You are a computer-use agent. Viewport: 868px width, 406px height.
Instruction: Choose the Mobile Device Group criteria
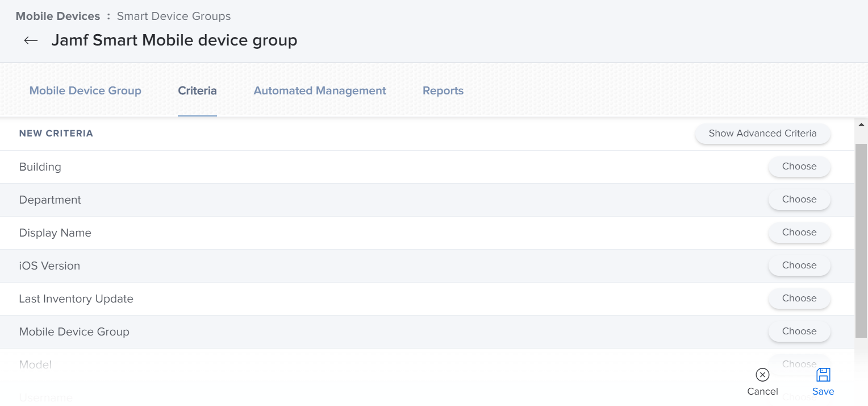pyautogui.click(x=799, y=332)
